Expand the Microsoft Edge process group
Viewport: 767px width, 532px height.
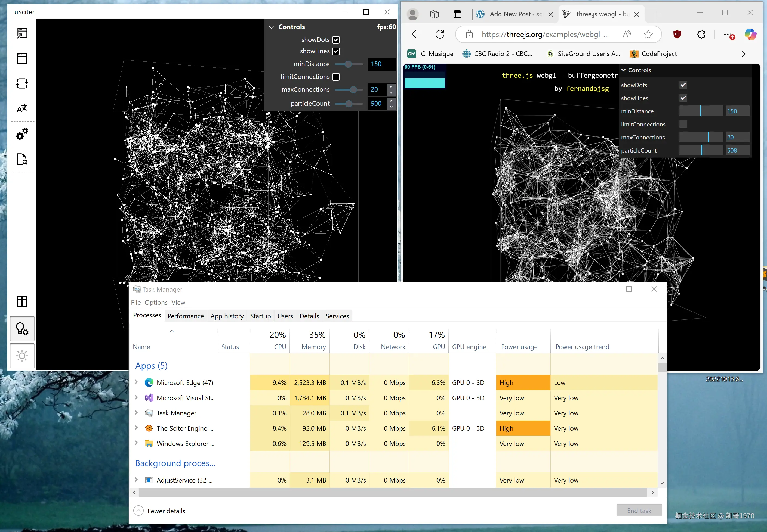(x=136, y=382)
